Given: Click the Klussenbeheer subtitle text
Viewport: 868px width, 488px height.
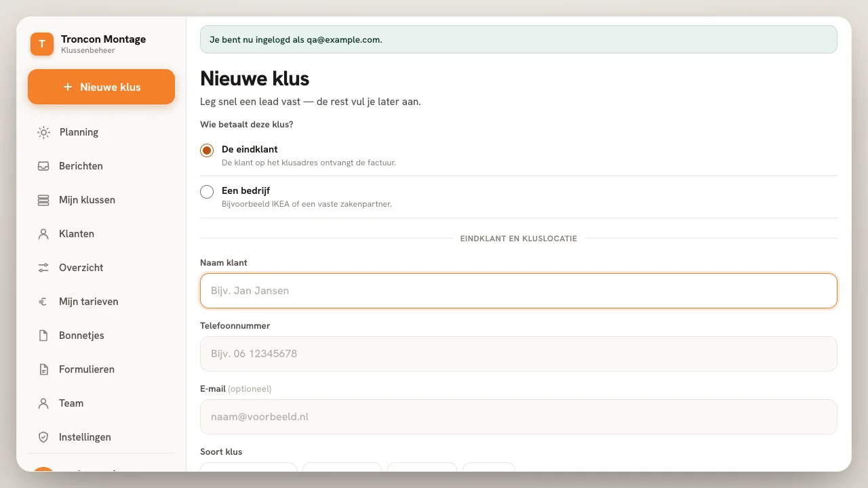Looking at the screenshot, I should [x=88, y=51].
